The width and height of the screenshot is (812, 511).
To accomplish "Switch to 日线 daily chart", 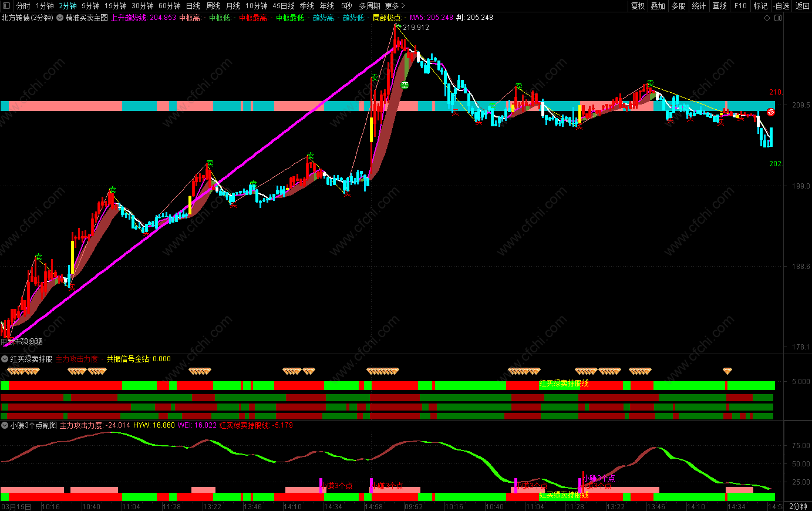I will pyautogui.click(x=193, y=6).
